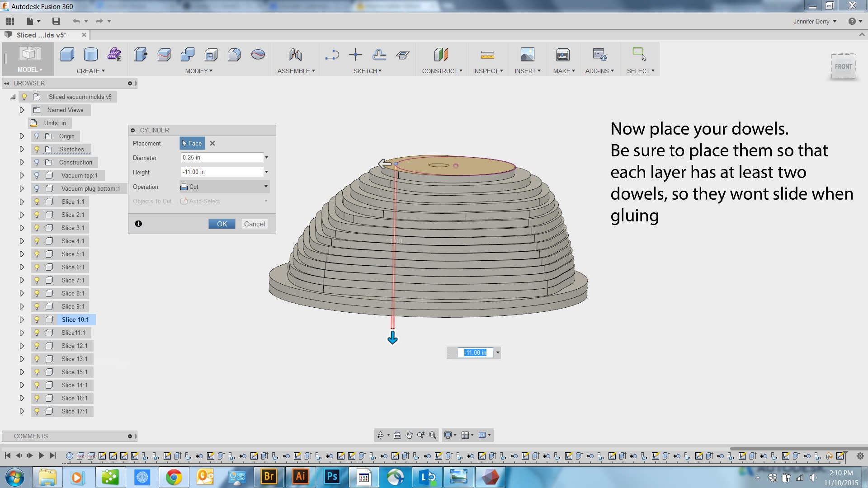
Task: Toggle visibility lightbulb of Slice 5:1
Action: click(x=37, y=254)
